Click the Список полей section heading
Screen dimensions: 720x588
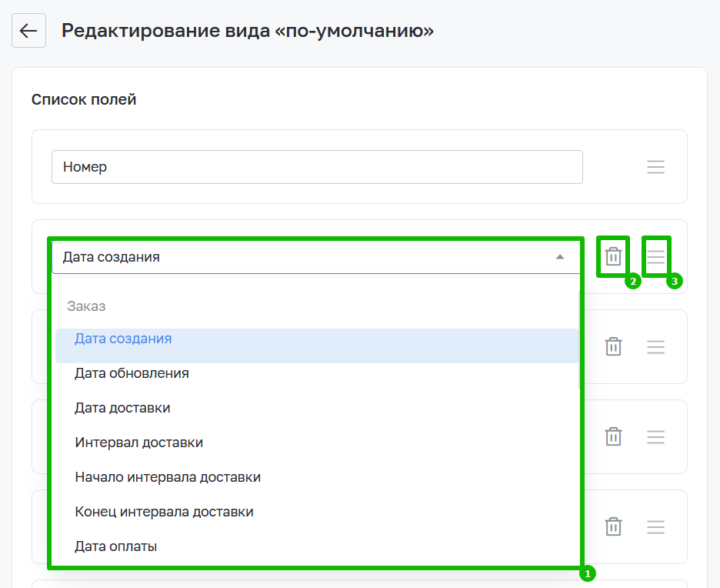click(84, 99)
